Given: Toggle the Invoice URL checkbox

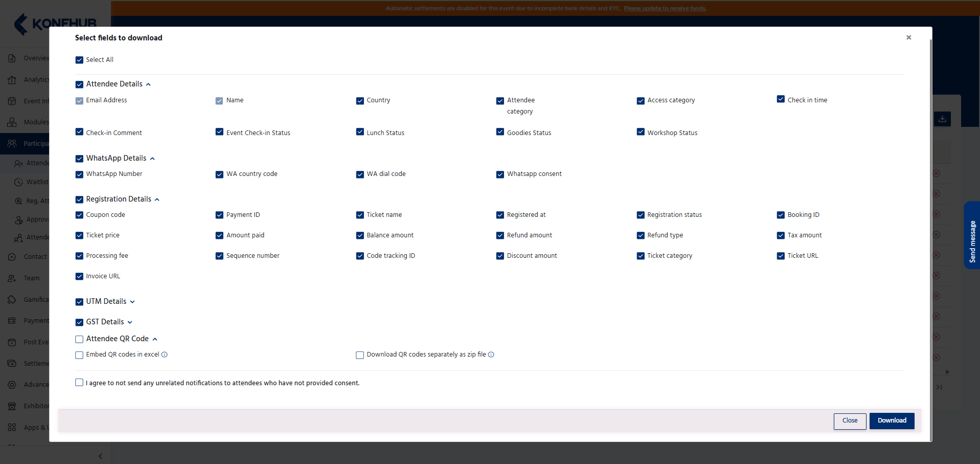Looking at the screenshot, I should [79, 276].
